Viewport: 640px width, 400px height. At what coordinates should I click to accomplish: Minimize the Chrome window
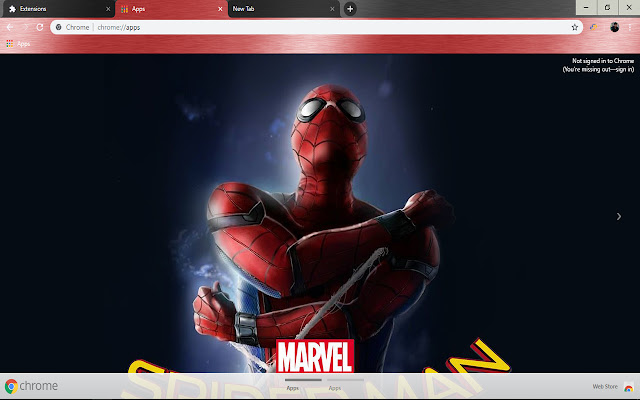tap(586, 7)
